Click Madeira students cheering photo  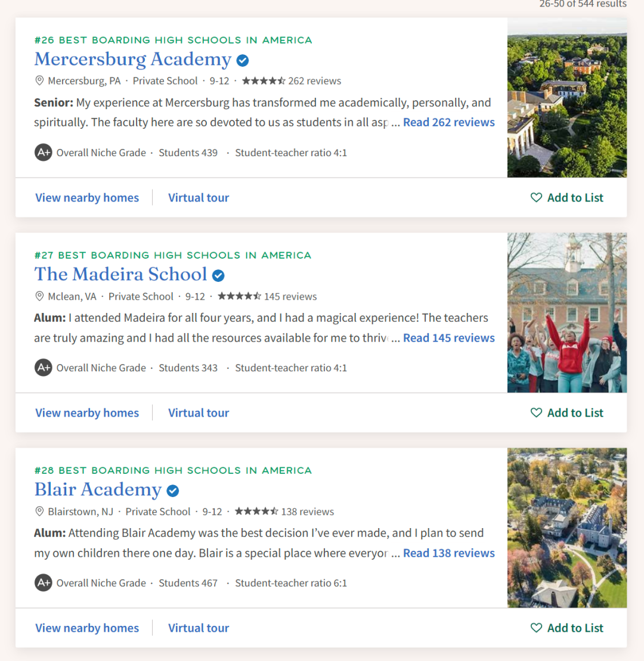(x=567, y=312)
